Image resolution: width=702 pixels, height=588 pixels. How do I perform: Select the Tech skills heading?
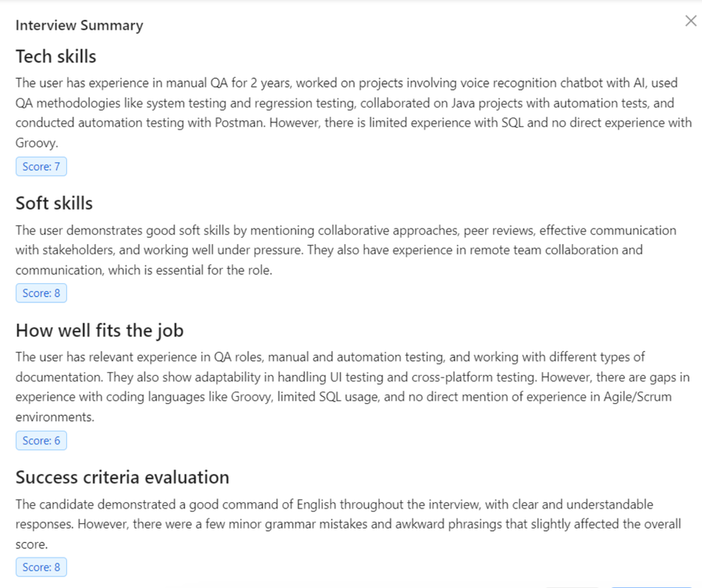pyautogui.click(x=56, y=56)
